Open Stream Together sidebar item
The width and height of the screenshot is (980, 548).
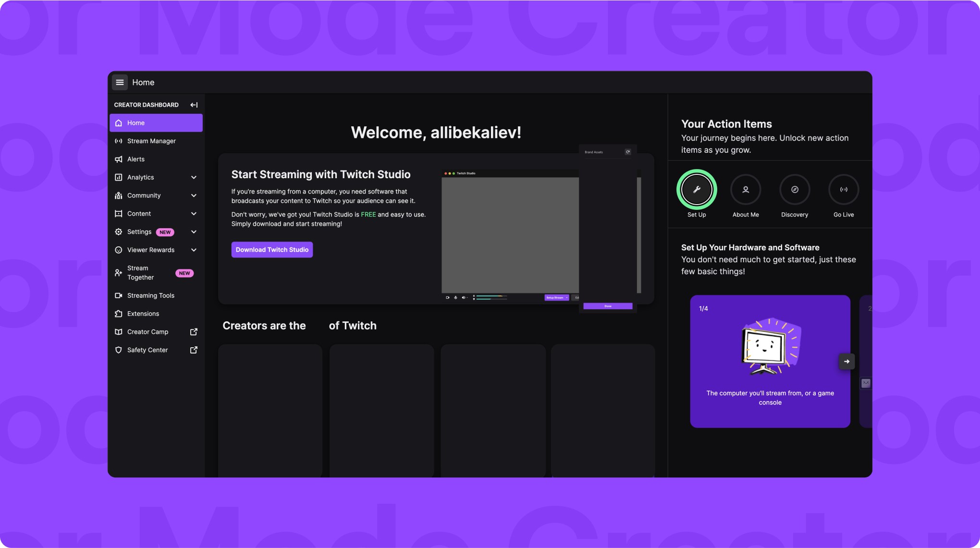(x=140, y=273)
